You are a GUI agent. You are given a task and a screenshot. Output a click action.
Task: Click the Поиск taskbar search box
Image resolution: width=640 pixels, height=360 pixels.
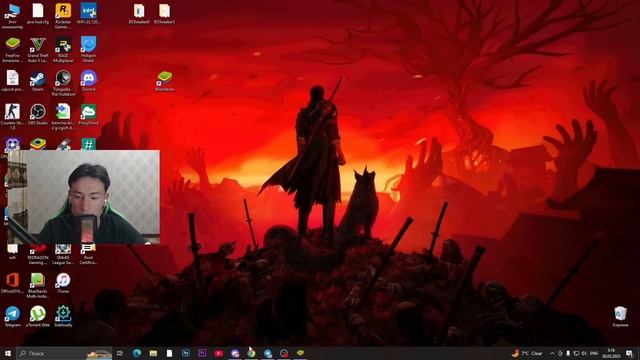[64, 353]
